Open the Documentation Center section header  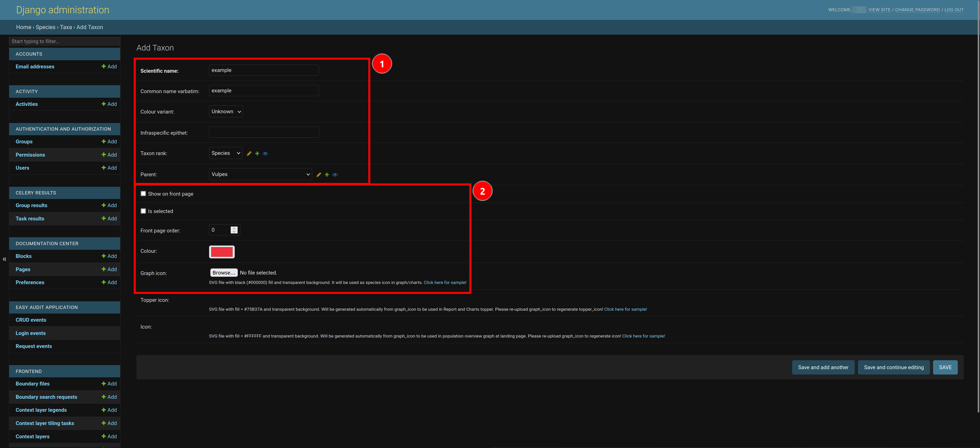[x=65, y=243]
